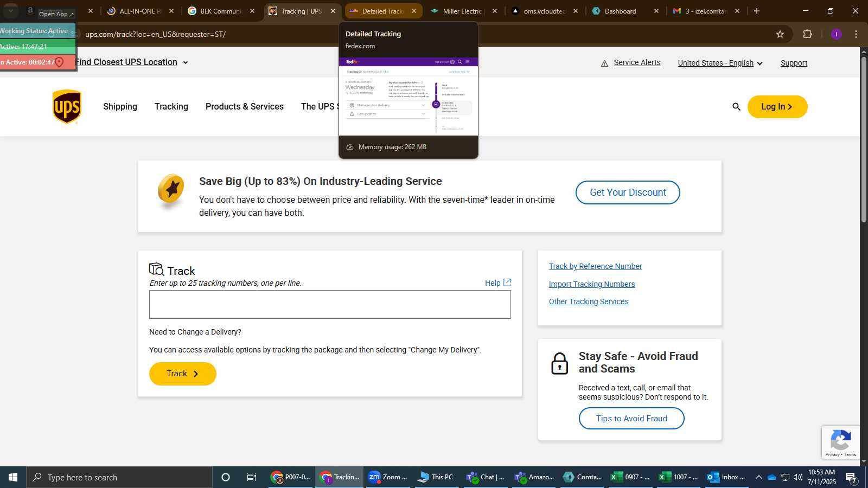This screenshot has width=868, height=488.
Task: Open the Comtan app in taskbar
Action: click(583, 477)
